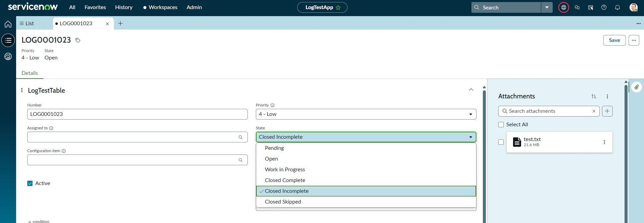The width and height of the screenshot is (644, 223).
Task: Collapse the LogTestTable section chevron
Action: [x=471, y=90]
